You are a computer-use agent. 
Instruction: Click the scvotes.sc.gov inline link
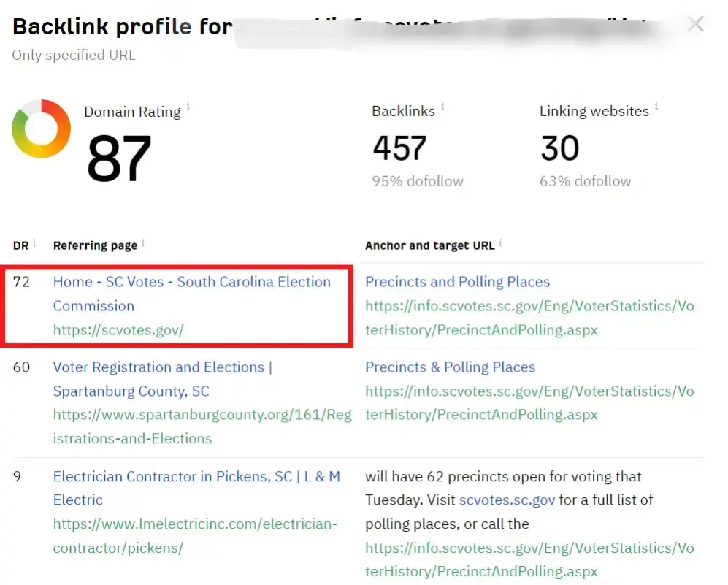[x=507, y=500]
